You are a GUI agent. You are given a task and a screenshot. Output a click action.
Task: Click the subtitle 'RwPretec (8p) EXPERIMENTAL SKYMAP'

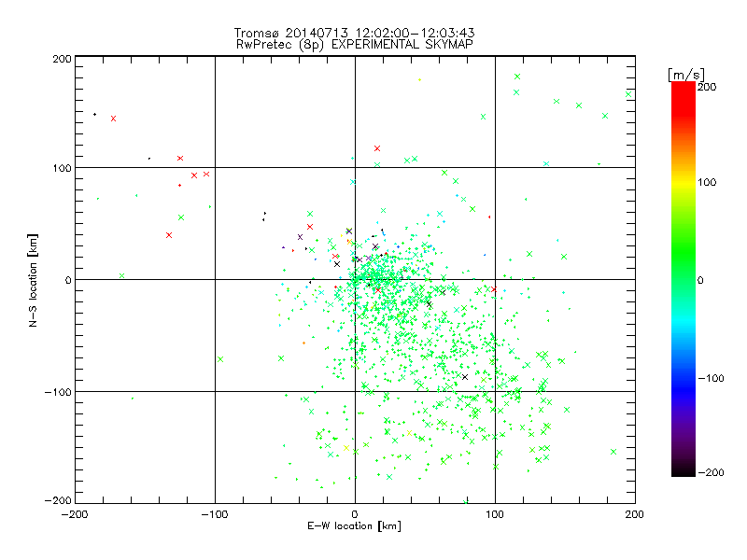(x=354, y=45)
